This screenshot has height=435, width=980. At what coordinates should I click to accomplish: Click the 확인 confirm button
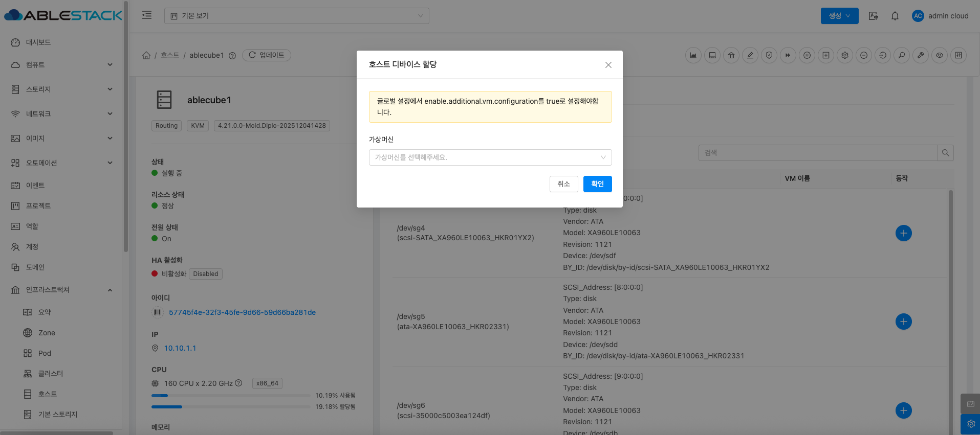(597, 184)
